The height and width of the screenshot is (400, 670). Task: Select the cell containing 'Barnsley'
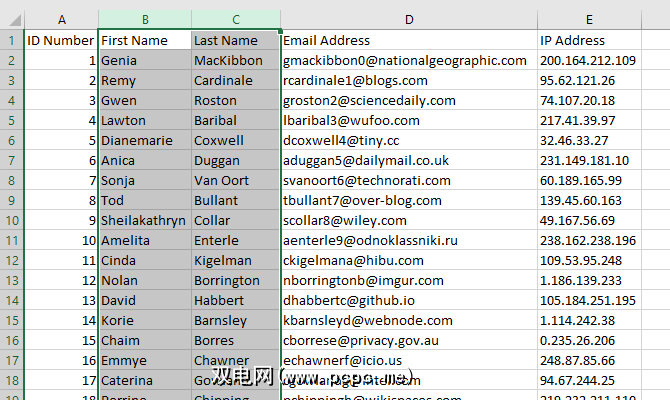pos(236,321)
